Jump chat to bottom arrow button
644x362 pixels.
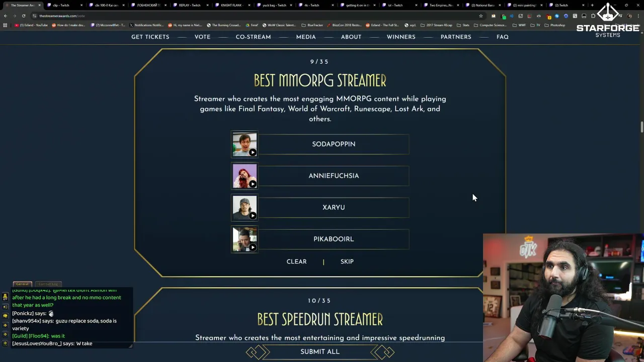tap(5, 343)
